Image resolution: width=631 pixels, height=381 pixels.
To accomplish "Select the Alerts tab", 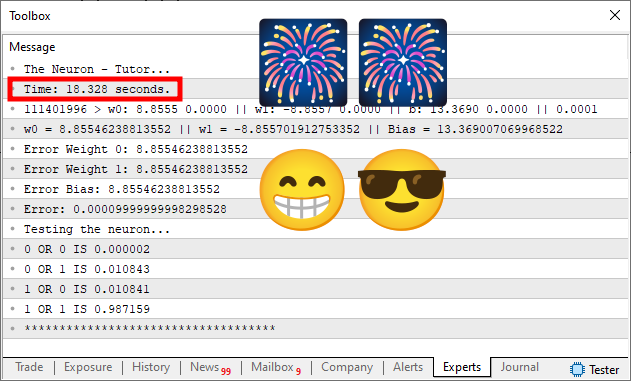I will click(408, 367).
